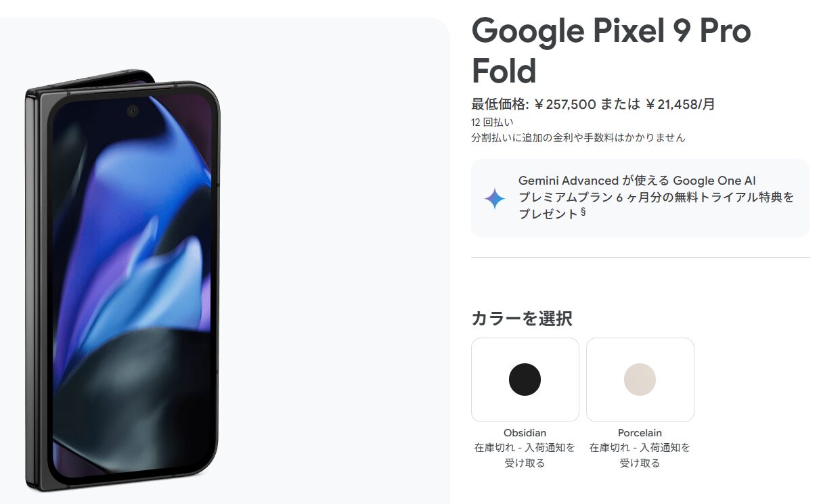Image resolution: width=819 pixels, height=504 pixels.
Task: Select the beige Porcelain color circle
Action: (640, 380)
